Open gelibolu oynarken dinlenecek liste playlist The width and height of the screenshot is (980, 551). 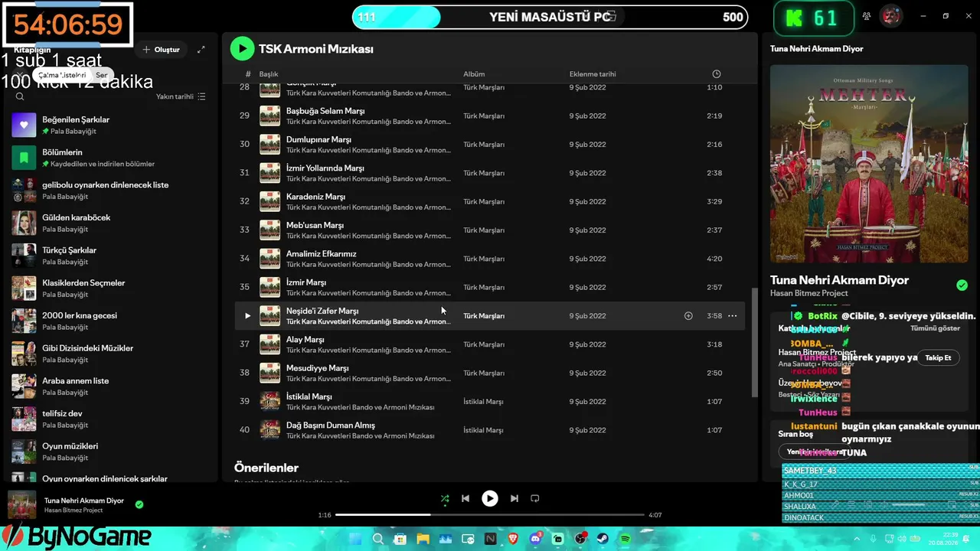click(110, 190)
